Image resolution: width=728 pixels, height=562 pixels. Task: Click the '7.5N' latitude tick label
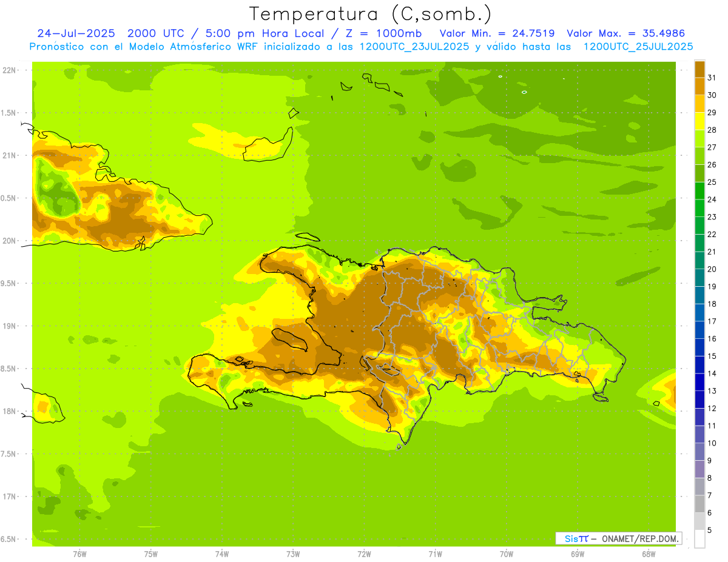pos(9,454)
